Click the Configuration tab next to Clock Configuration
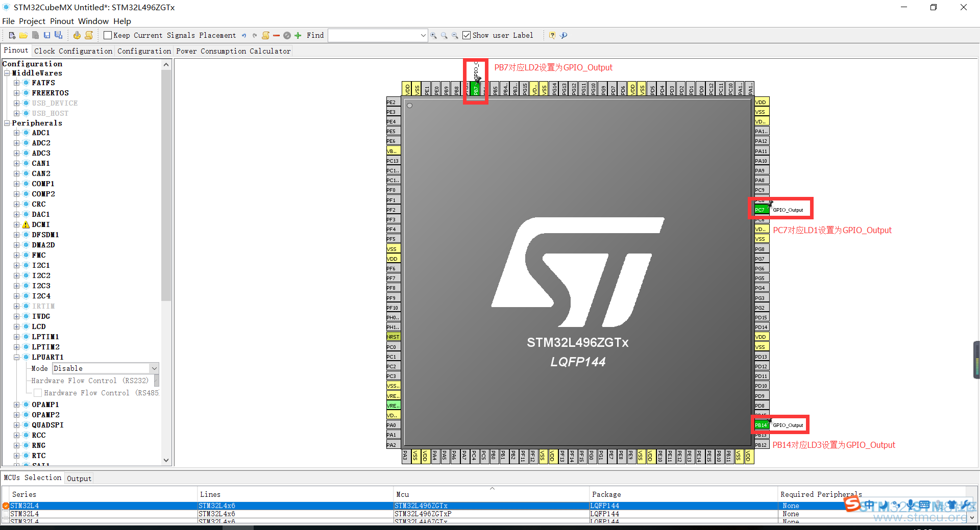 pos(144,51)
